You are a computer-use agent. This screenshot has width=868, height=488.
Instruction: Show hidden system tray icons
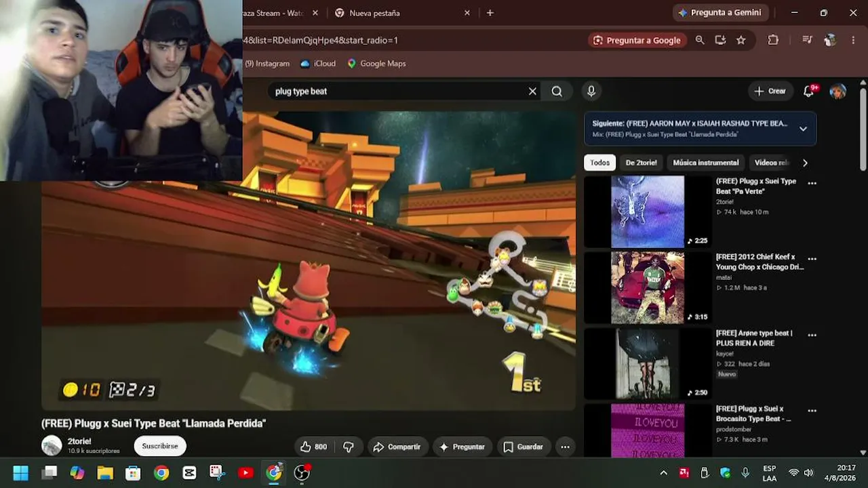click(664, 472)
